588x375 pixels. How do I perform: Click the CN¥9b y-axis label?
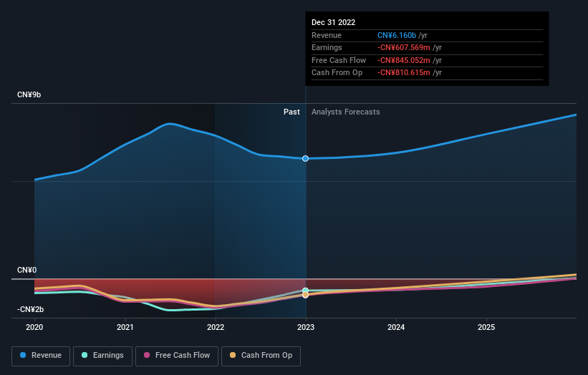click(29, 94)
